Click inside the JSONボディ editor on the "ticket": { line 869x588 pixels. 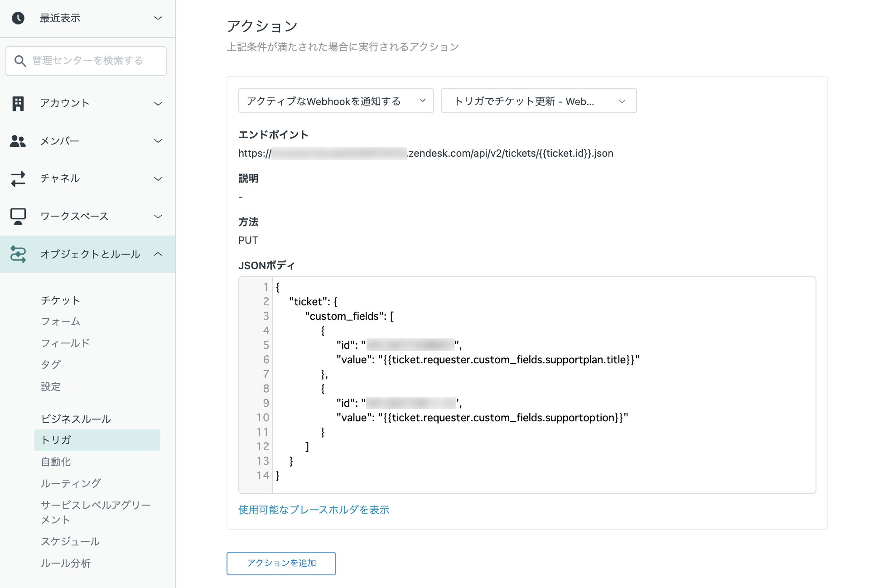coord(313,302)
